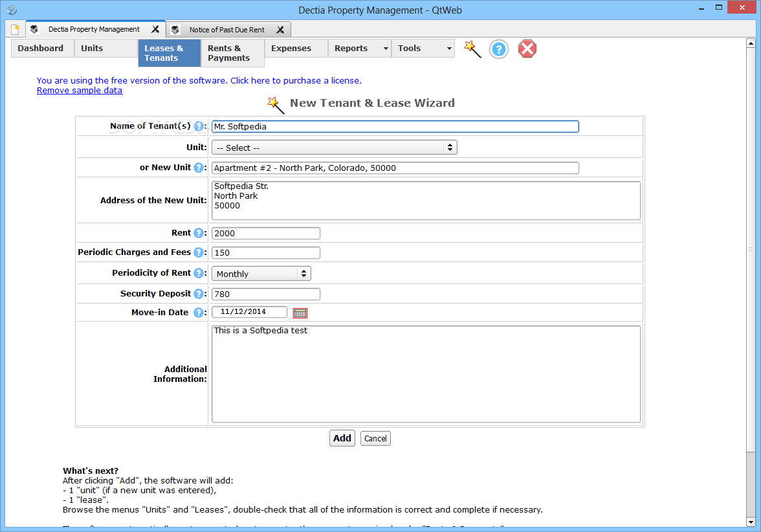761x532 pixels.
Task: Click the Periodic Charges and Fees field
Action: [x=266, y=253]
